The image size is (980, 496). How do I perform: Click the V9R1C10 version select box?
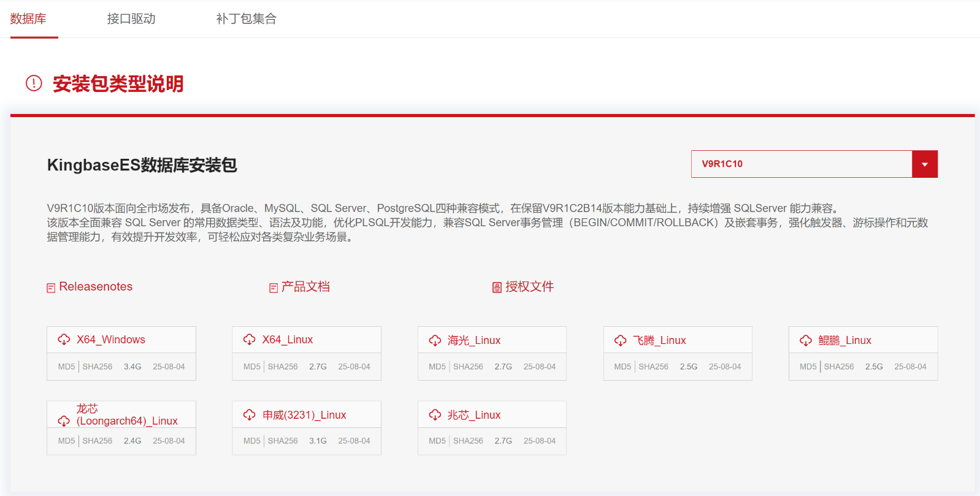click(x=801, y=164)
